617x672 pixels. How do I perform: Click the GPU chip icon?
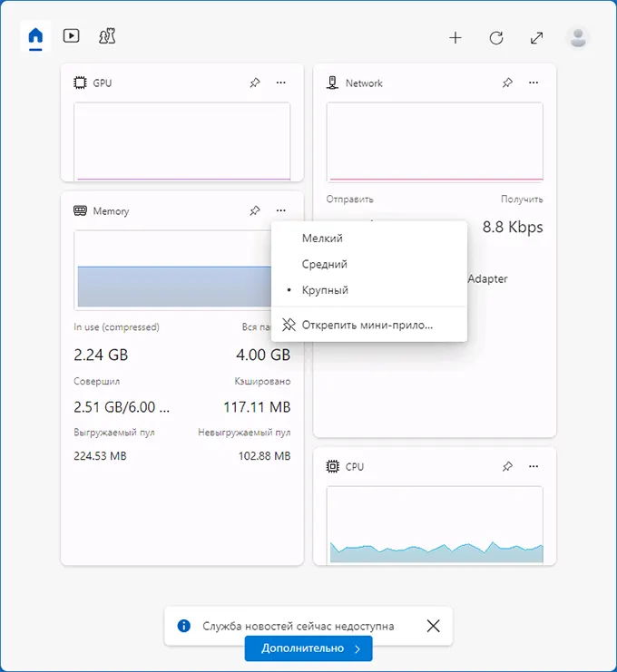(x=80, y=83)
